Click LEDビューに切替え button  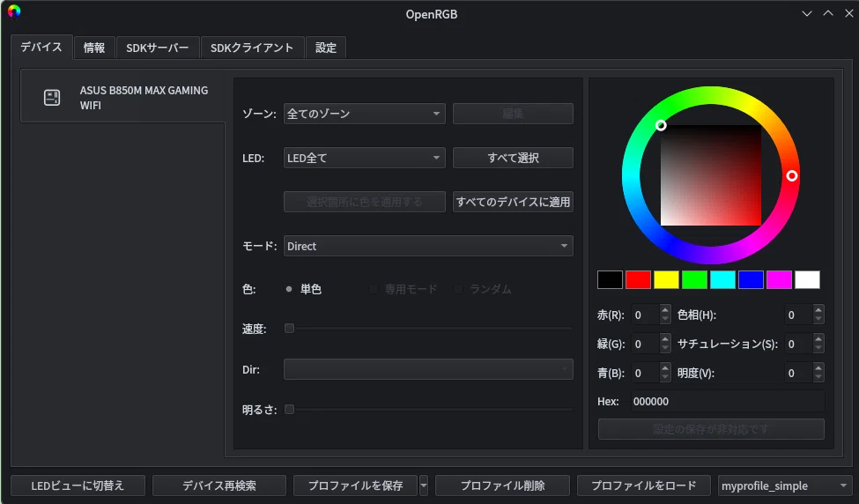[x=78, y=485]
